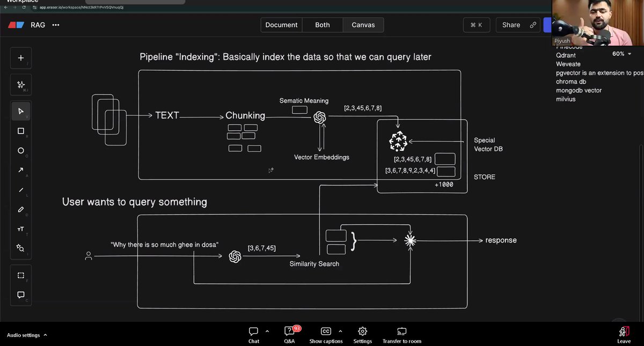Image resolution: width=644 pixels, height=346 pixels.
Task: Select the STORE label
Action: pos(485,177)
